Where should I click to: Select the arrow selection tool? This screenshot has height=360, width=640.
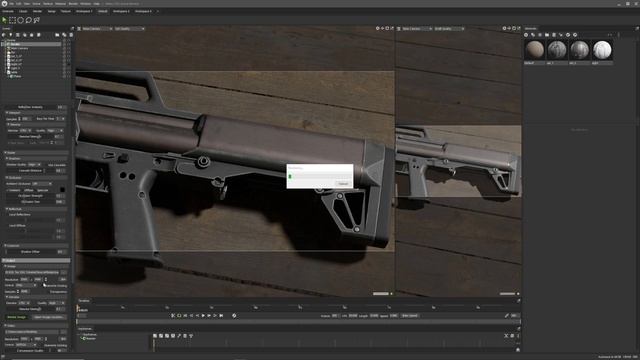click(x=4, y=20)
